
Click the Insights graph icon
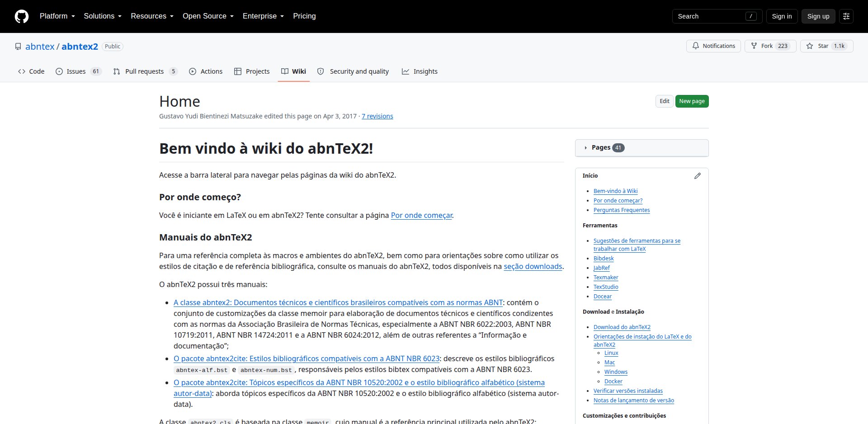406,71
